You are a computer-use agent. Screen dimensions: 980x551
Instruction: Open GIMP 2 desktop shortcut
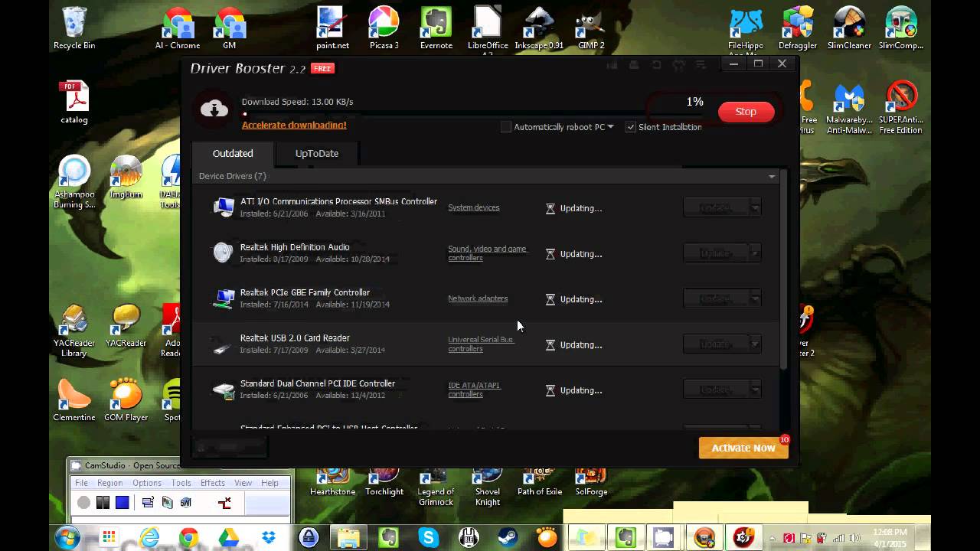point(590,28)
